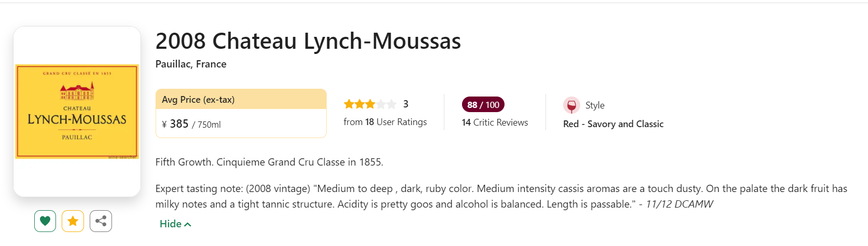
Task: Collapse the description with Hide
Action: [171, 224]
